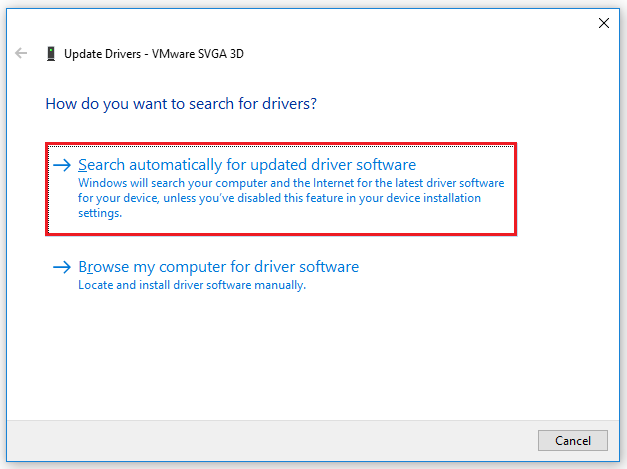Click the arrow icon beside Search automatically option

pyautogui.click(x=62, y=165)
